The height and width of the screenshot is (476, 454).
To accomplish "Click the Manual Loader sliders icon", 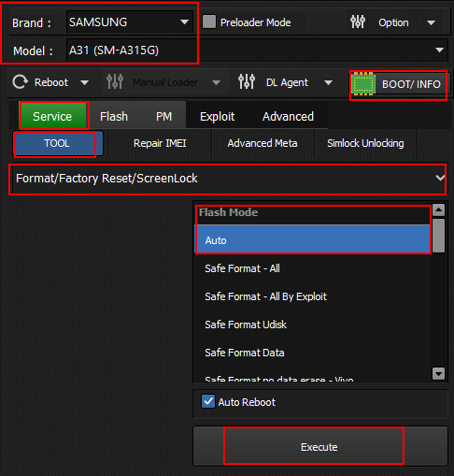I will (115, 82).
